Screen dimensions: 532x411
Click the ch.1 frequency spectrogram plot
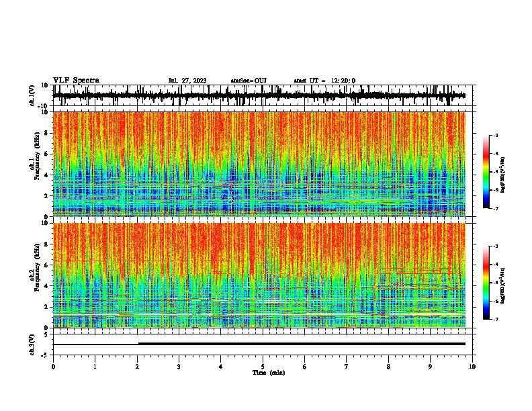pos(259,164)
